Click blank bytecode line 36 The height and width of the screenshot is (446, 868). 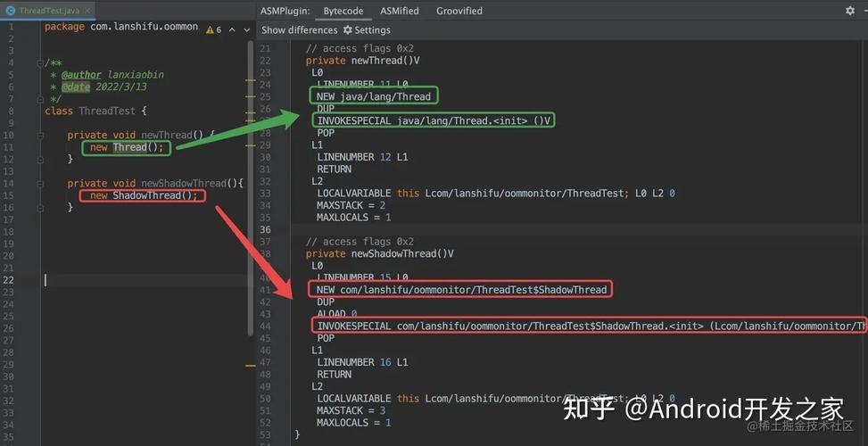click(578, 229)
